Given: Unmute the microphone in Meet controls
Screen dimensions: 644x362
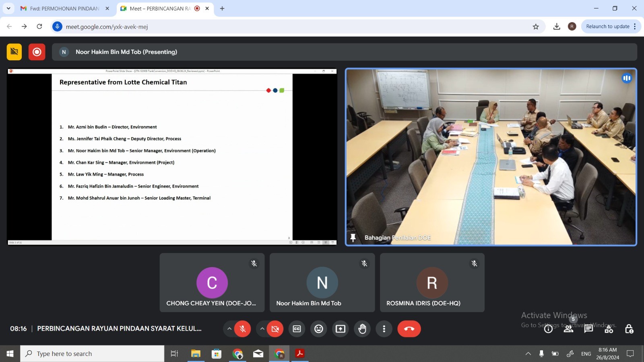Looking at the screenshot, I should click(x=243, y=329).
